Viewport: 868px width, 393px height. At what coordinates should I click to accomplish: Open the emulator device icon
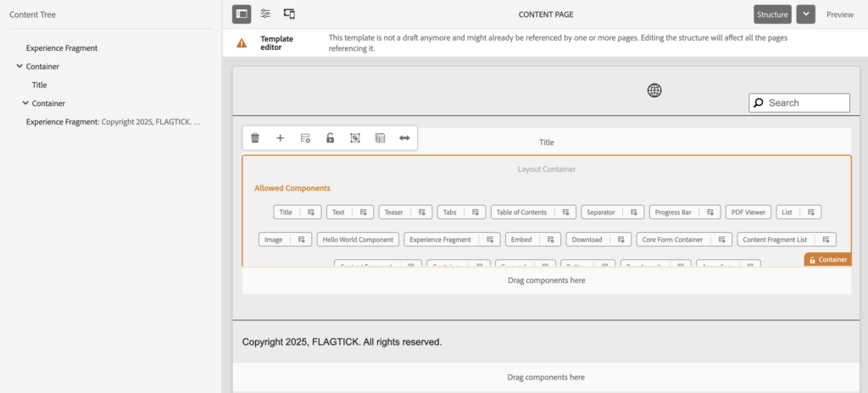pos(289,14)
